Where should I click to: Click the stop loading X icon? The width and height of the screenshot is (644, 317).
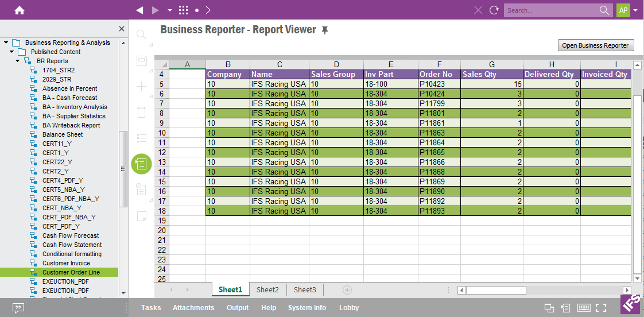(478, 10)
